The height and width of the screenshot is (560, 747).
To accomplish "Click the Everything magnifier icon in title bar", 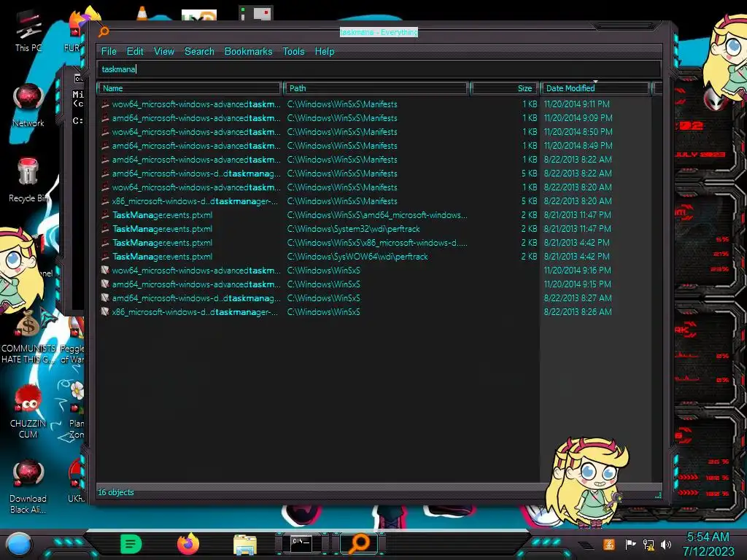I will pos(104,32).
